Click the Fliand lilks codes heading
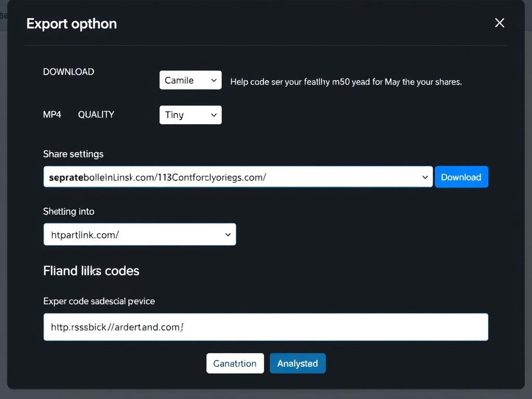Viewport: 532px width, 399px height. tap(91, 271)
